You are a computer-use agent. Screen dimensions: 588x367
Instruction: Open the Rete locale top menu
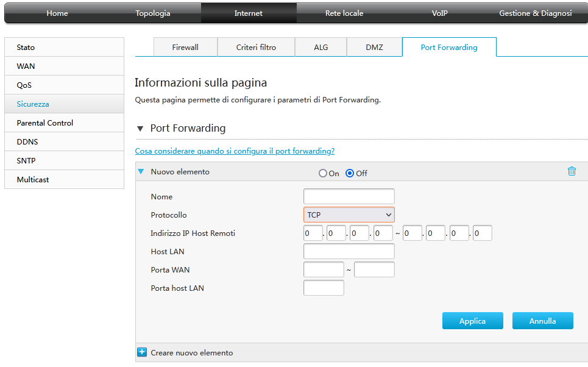tap(344, 13)
